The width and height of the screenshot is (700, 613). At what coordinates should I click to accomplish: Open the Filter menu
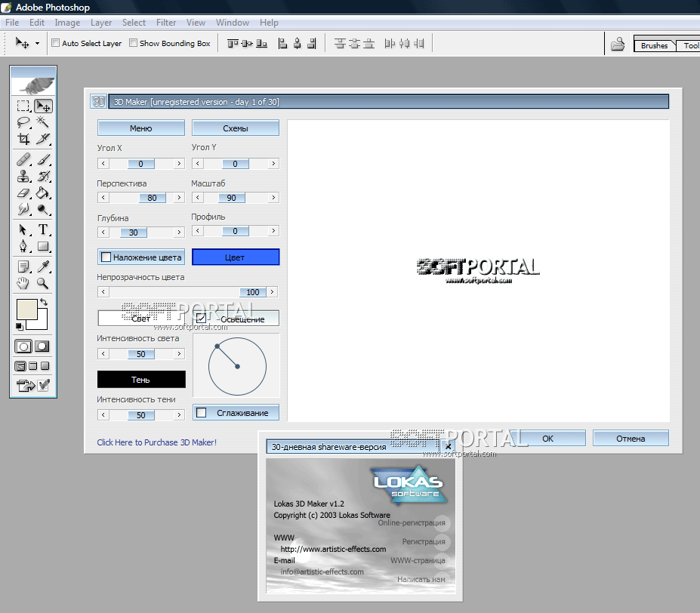[166, 23]
